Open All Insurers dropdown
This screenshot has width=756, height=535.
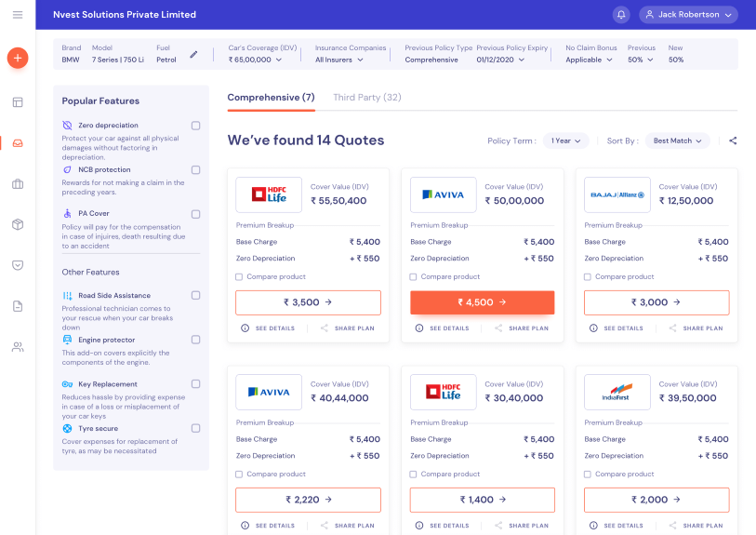(x=339, y=60)
